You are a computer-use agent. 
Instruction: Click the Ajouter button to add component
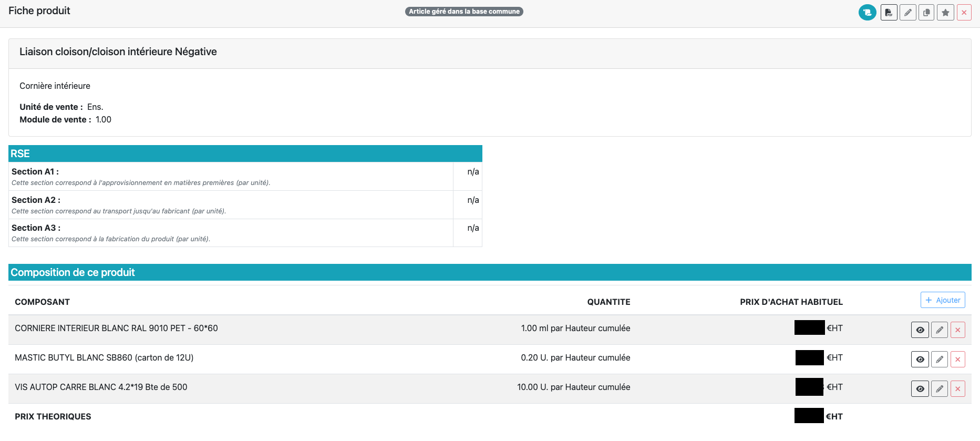pos(943,300)
